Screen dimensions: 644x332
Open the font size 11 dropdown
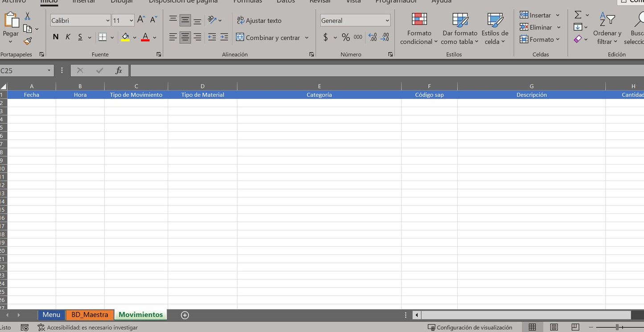point(131,20)
